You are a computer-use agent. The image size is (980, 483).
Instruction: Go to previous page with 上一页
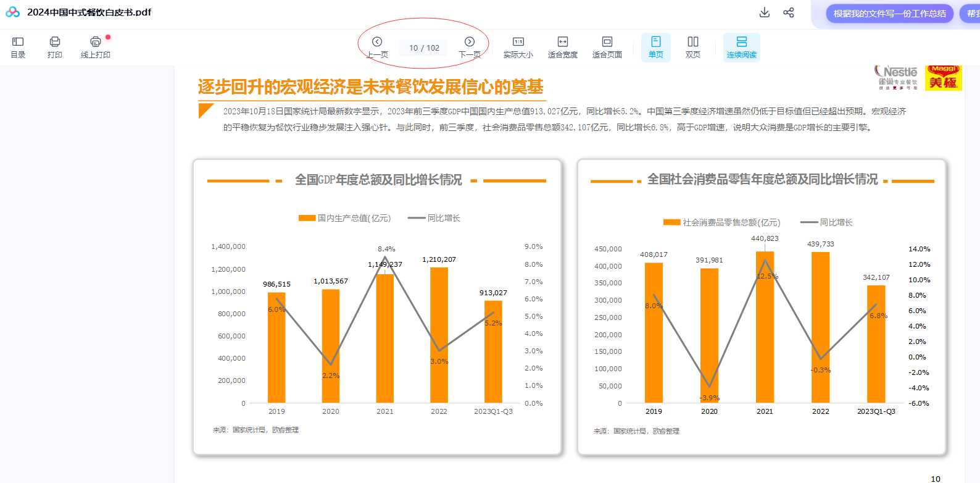(x=377, y=47)
